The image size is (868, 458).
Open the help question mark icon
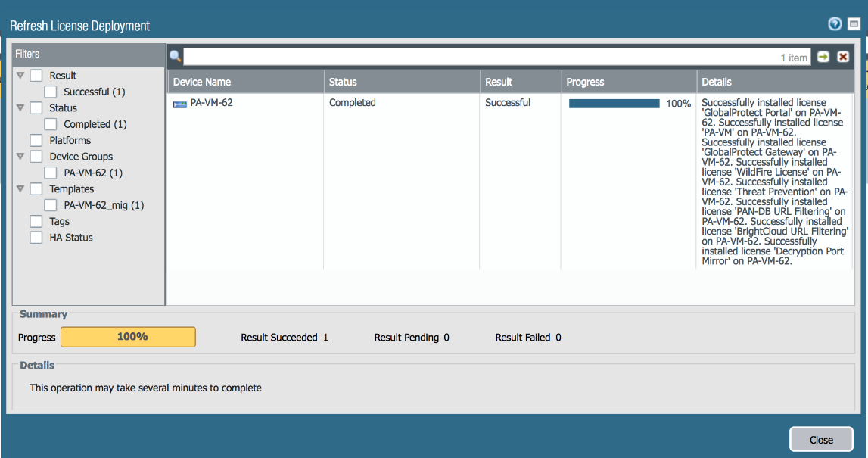(x=835, y=23)
